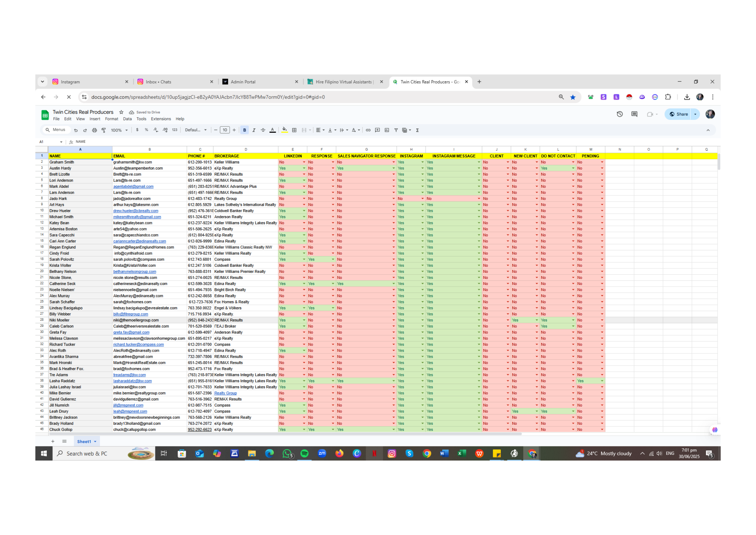
Task: Open the comments history icon
Action: (634, 114)
